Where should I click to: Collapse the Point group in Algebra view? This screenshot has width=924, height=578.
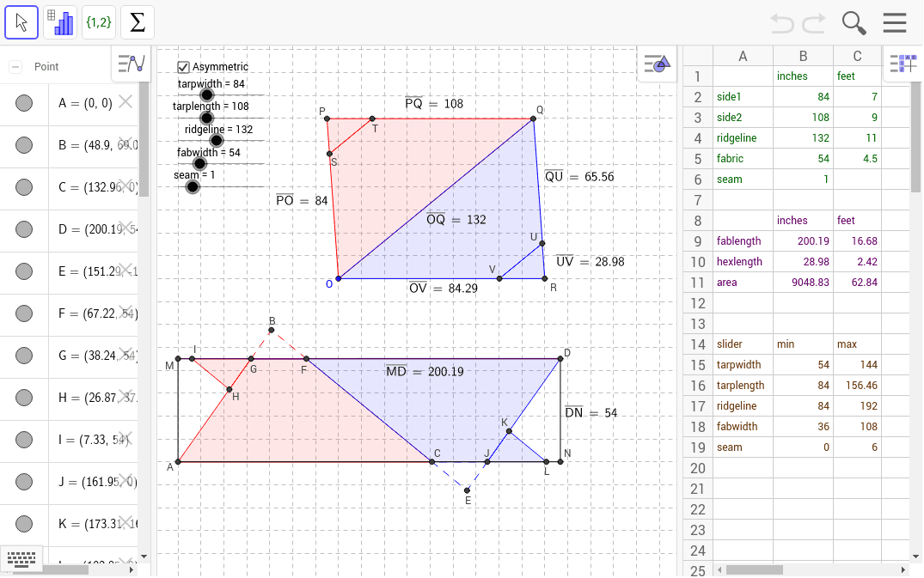(x=16, y=67)
